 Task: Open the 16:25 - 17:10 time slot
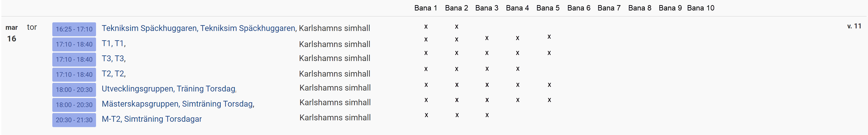74,29
